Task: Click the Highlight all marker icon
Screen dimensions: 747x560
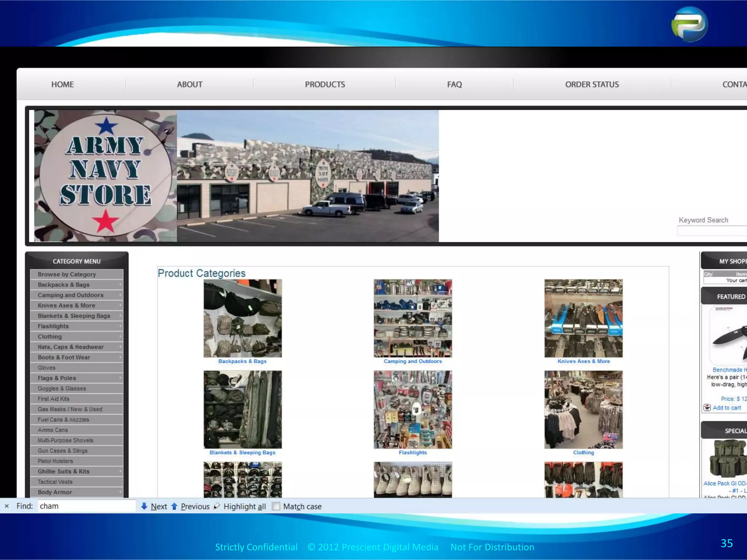Action: pyautogui.click(x=217, y=506)
